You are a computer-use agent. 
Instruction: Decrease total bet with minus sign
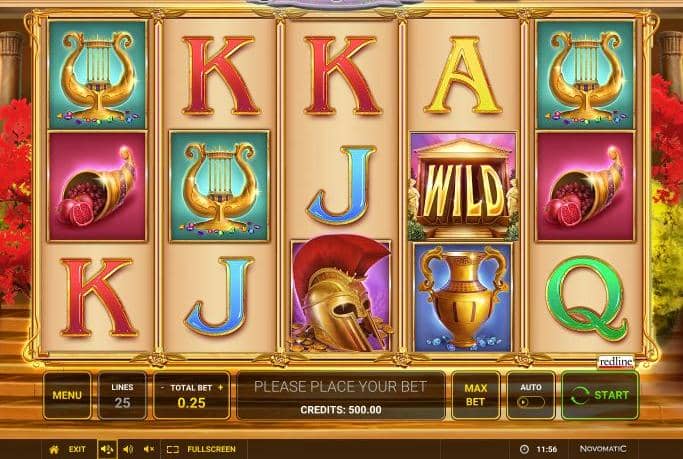162,388
